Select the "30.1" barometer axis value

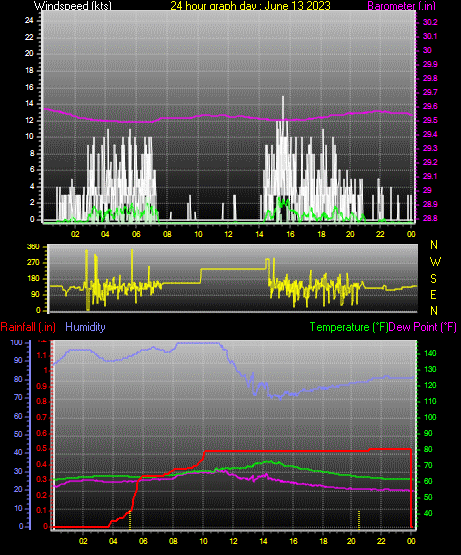point(430,36)
